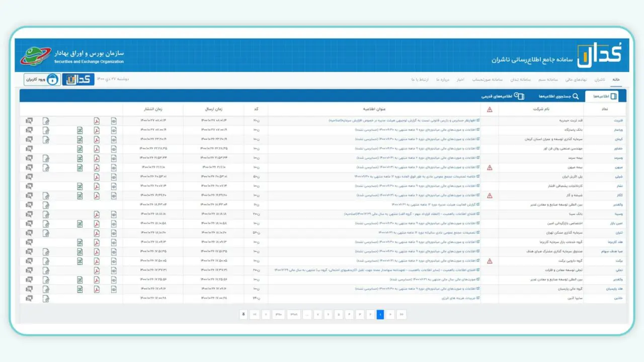Click attachment icon in the بیمه سرمد row
This screenshot has height=362, width=644.
point(46,158)
